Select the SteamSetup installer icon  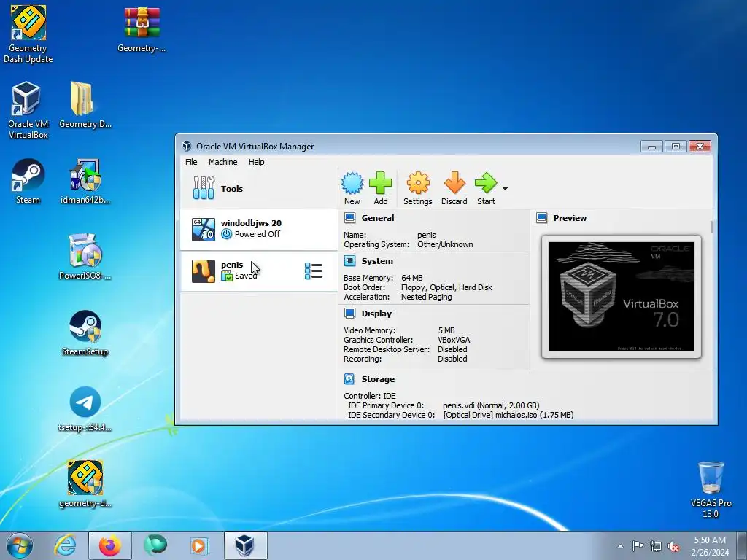85,332
